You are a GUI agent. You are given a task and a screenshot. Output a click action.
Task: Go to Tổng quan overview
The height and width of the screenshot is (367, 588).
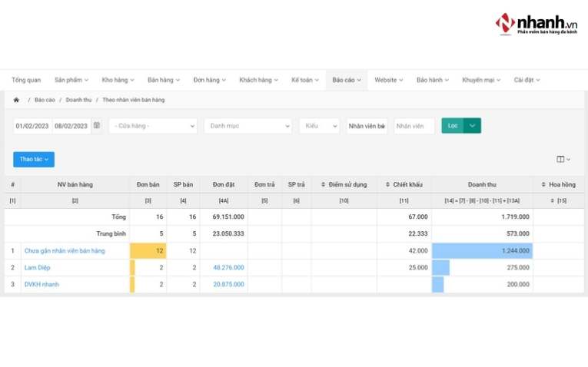[26, 80]
